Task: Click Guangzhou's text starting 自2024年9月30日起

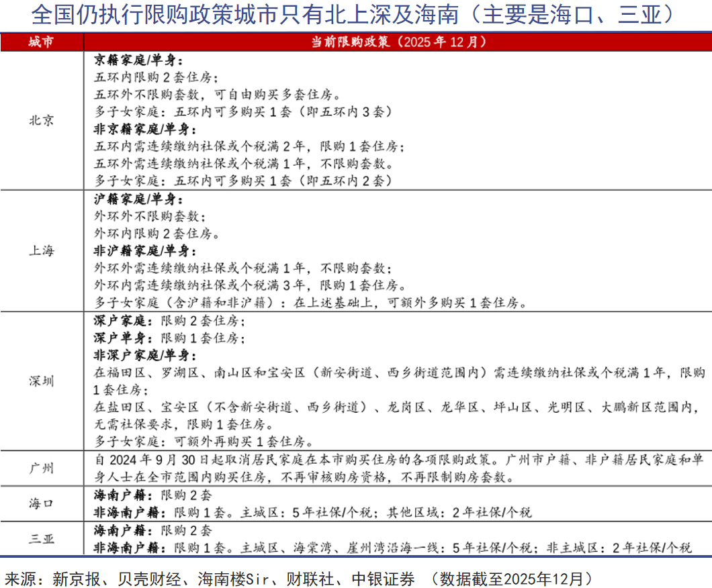Action: click(396, 469)
